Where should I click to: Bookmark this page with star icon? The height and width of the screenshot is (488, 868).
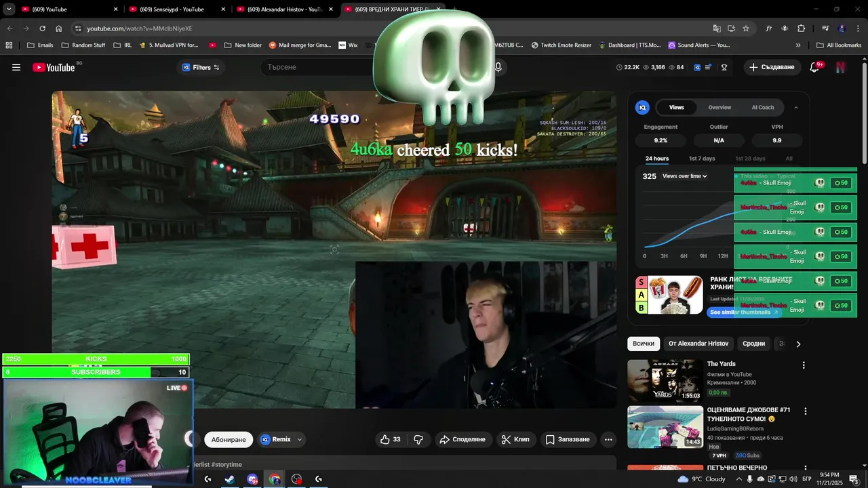pyautogui.click(x=746, y=28)
